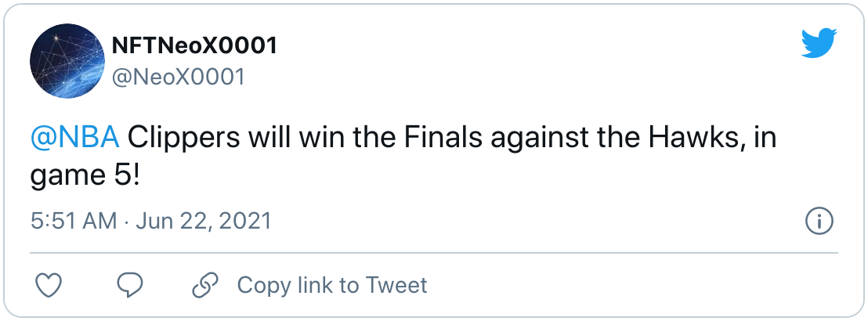The height and width of the screenshot is (321, 868).
Task: Visit the NFTNeoX0001 display name
Action: (x=194, y=46)
